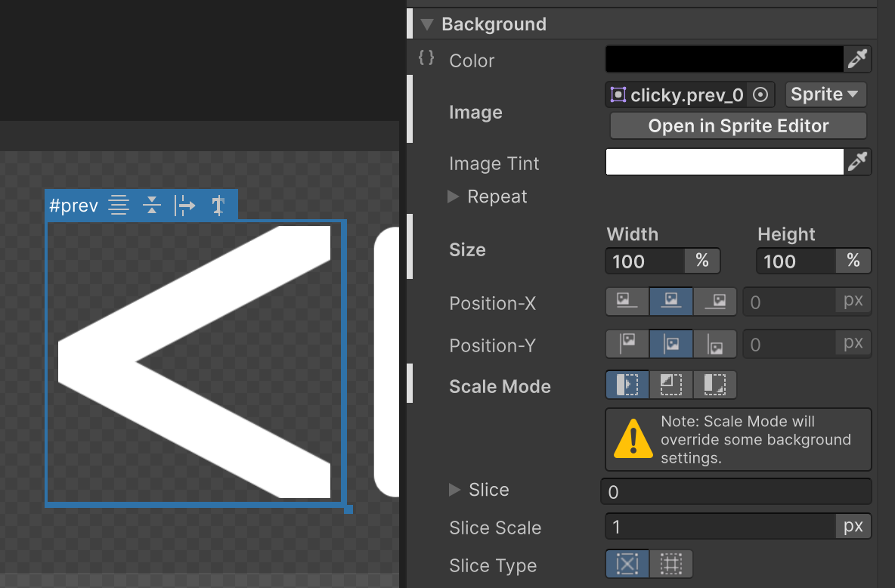Keep center Position-X alignment selected

(x=670, y=301)
